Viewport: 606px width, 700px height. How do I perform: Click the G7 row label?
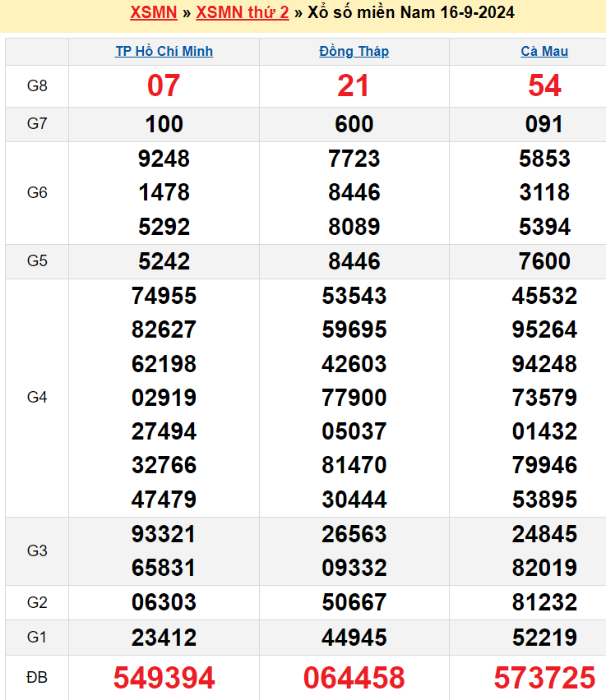pyautogui.click(x=37, y=124)
